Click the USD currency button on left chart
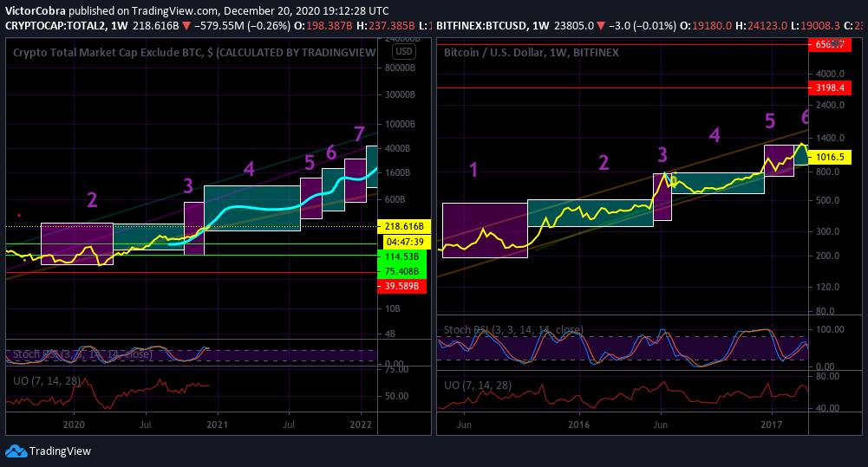This screenshot has width=868, height=467. click(x=404, y=51)
